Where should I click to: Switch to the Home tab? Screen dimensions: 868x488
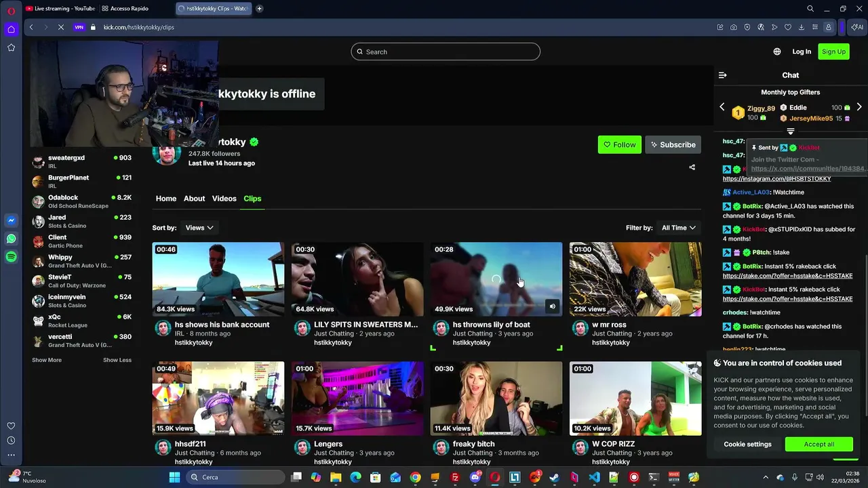coord(166,199)
